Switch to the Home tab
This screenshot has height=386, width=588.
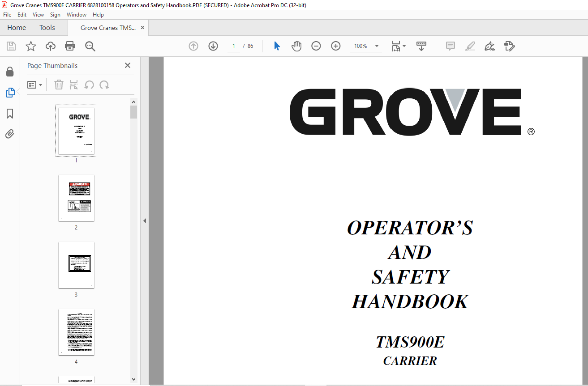pyautogui.click(x=17, y=28)
